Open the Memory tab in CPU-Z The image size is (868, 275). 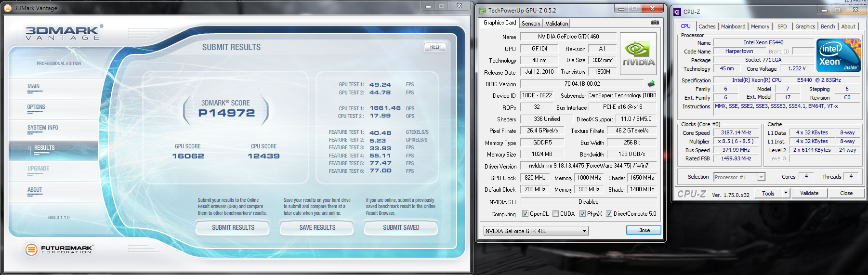point(760,26)
